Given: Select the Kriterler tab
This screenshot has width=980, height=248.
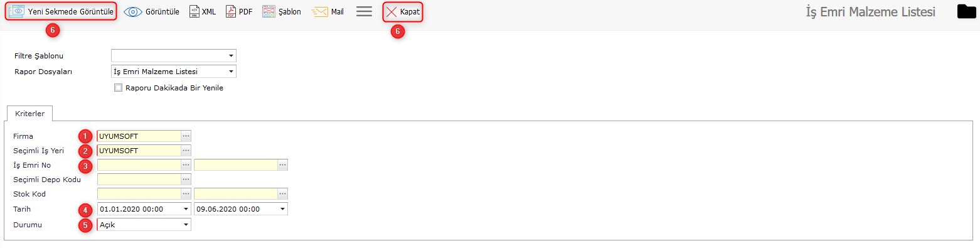Looking at the screenshot, I should 29,112.
